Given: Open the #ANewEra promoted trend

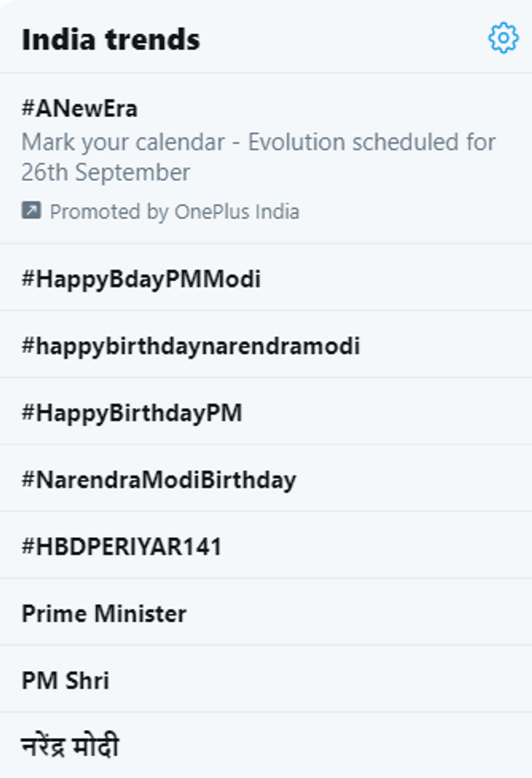Looking at the screenshot, I should pos(80,108).
